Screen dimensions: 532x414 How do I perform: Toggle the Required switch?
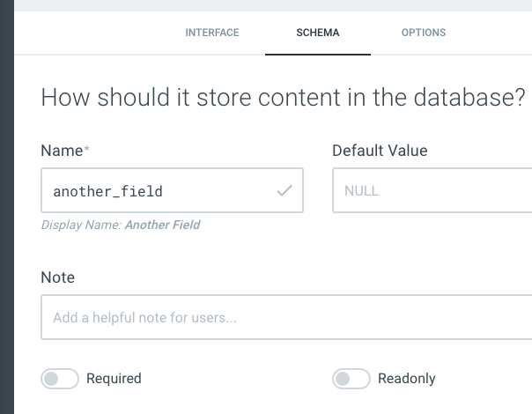tap(61, 379)
